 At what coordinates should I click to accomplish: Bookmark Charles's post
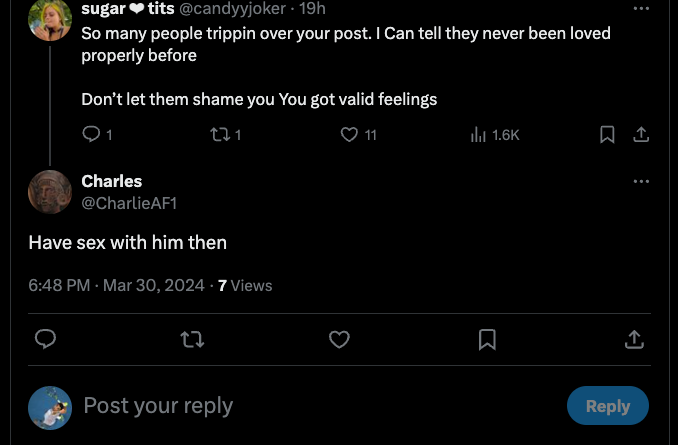(487, 339)
